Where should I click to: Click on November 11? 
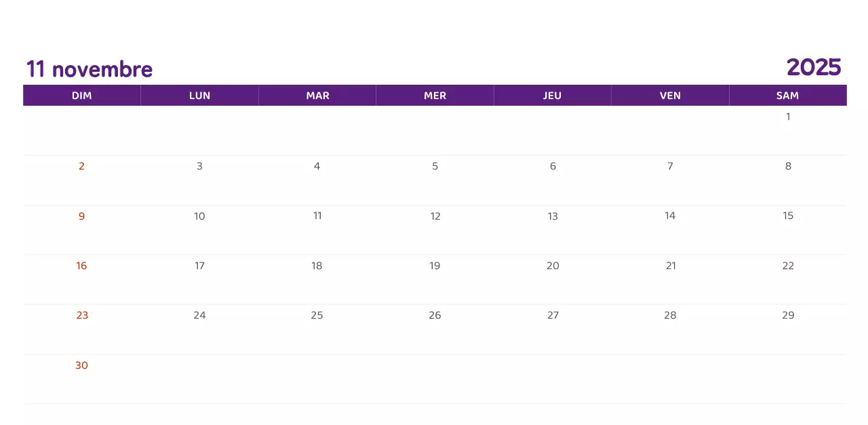[x=317, y=216]
